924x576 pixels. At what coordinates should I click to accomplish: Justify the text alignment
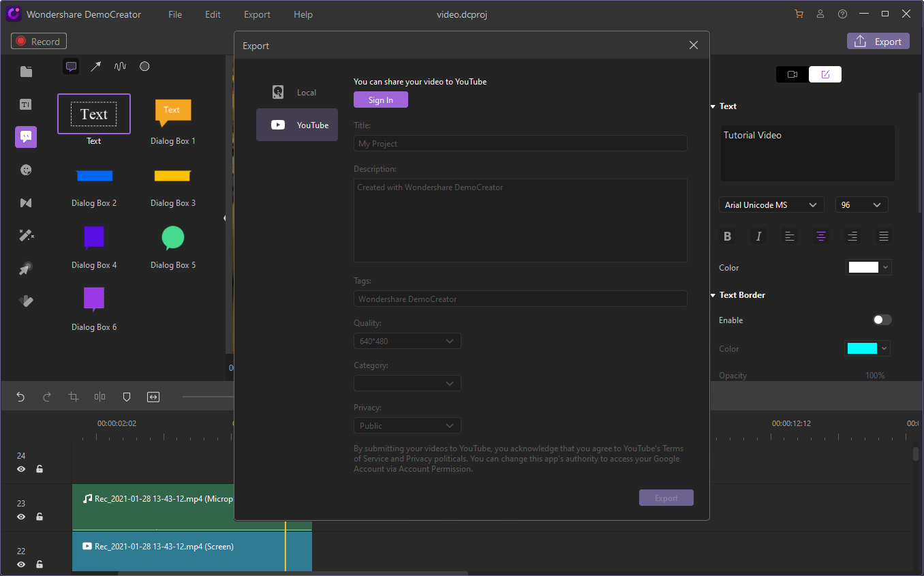tap(884, 237)
